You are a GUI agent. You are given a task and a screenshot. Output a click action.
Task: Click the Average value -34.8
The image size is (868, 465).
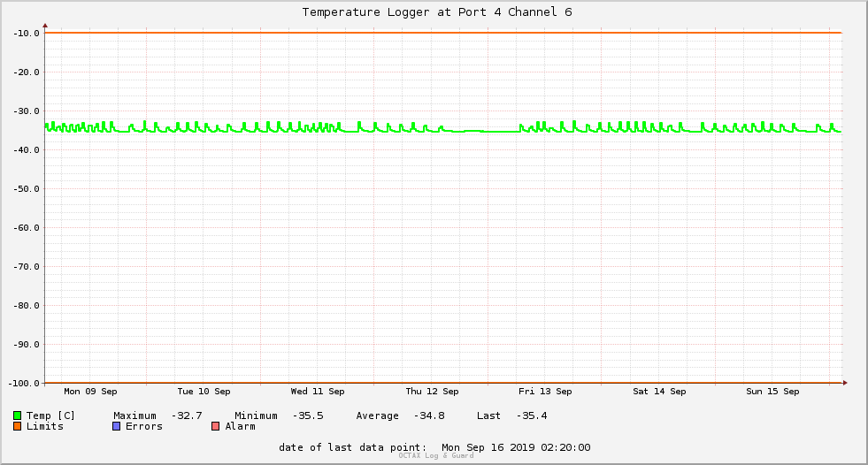429,415
